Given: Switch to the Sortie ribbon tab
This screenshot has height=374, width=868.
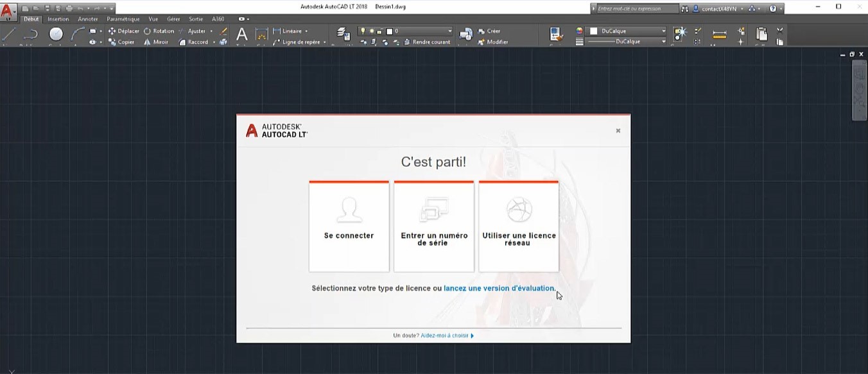Looking at the screenshot, I should coord(196,19).
